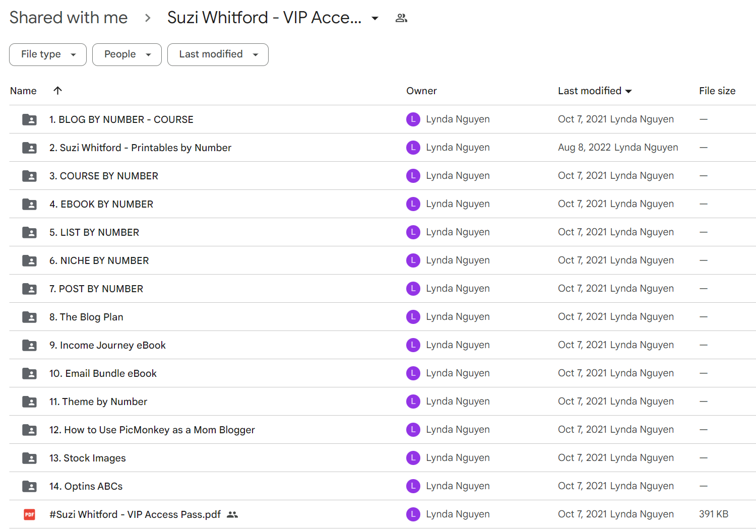This screenshot has height=532, width=756.
Task: Select folder icon for 6. NICHE BY NUMBER
Action: point(29,260)
